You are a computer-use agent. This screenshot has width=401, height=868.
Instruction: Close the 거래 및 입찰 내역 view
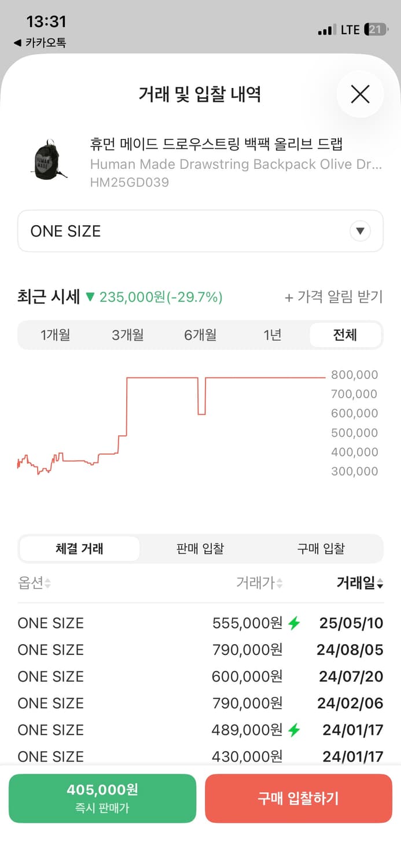(x=359, y=94)
